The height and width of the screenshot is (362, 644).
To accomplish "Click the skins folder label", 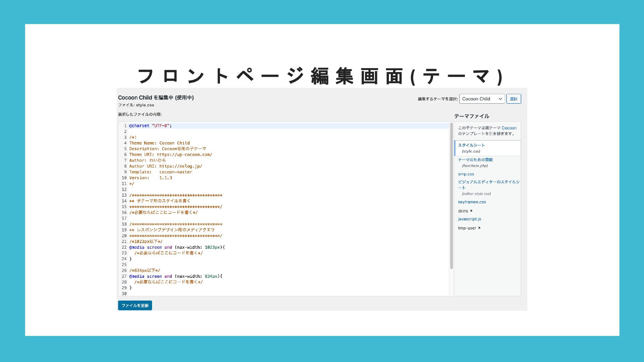I will click(x=463, y=211).
